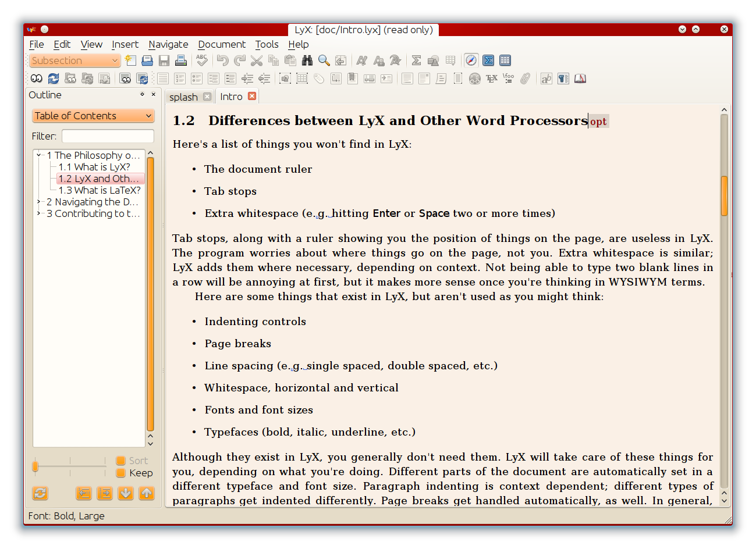
Task: Move outline item out with the promote button
Action: pyautogui.click(x=84, y=493)
